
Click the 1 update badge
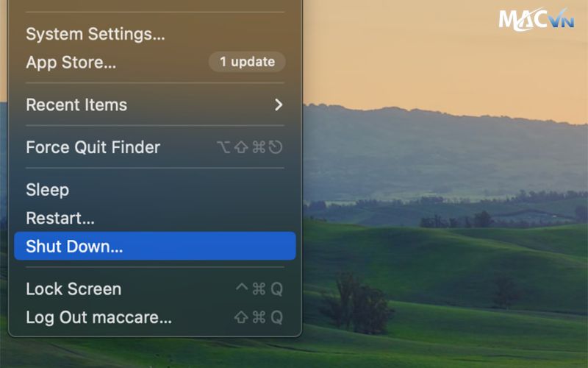[x=247, y=62]
